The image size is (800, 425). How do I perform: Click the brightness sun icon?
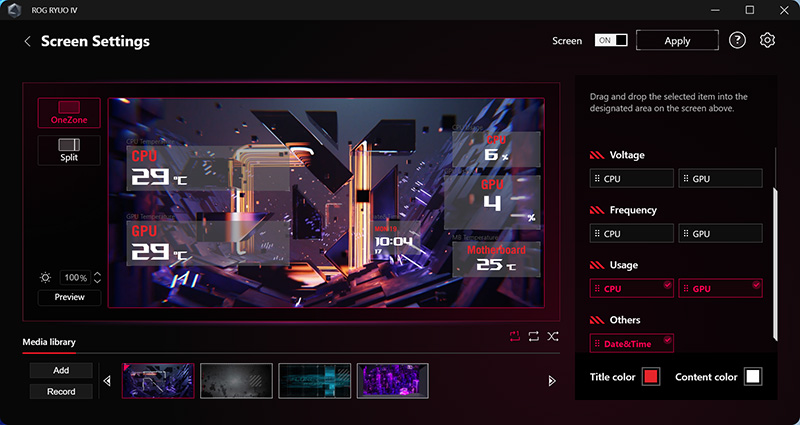click(x=45, y=278)
